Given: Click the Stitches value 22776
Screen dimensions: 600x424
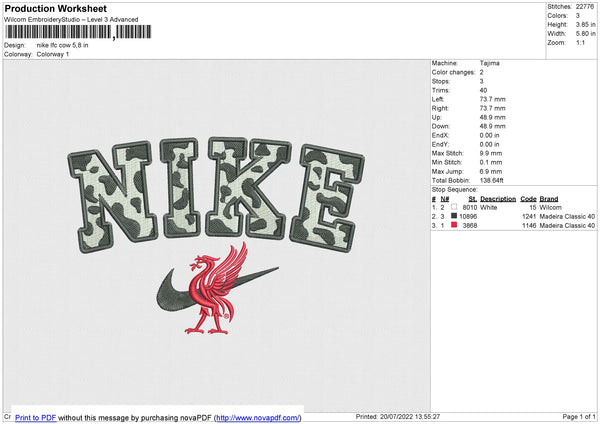Looking at the screenshot, I should [x=585, y=7].
